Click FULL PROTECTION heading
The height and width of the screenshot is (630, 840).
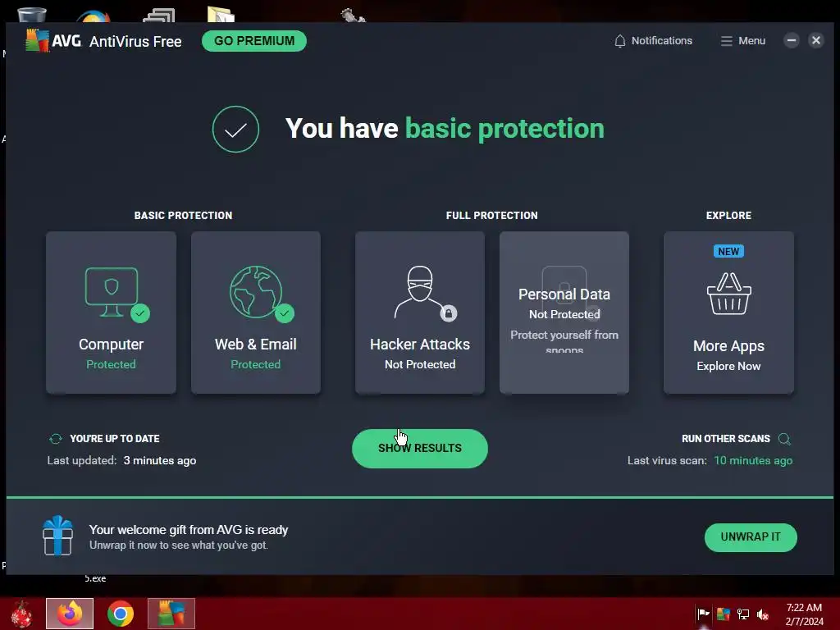[492, 216]
